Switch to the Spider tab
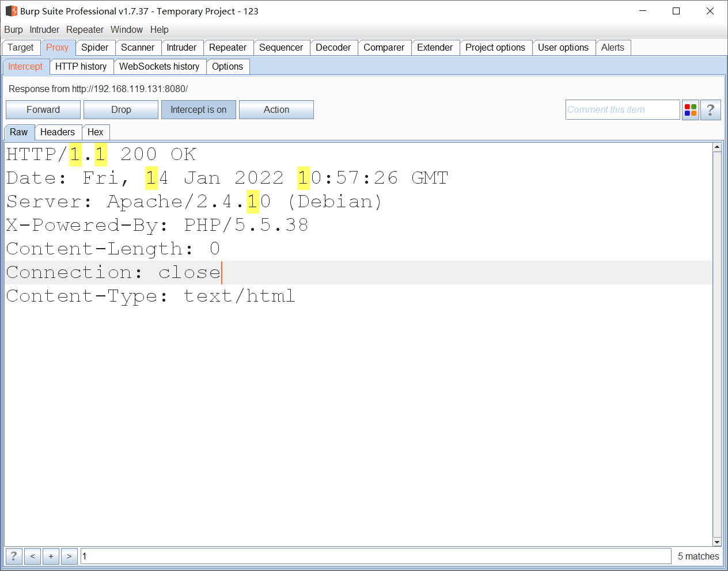The height and width of the screenshot is (571, 728). pyautogui.click(x=95, y=48)
